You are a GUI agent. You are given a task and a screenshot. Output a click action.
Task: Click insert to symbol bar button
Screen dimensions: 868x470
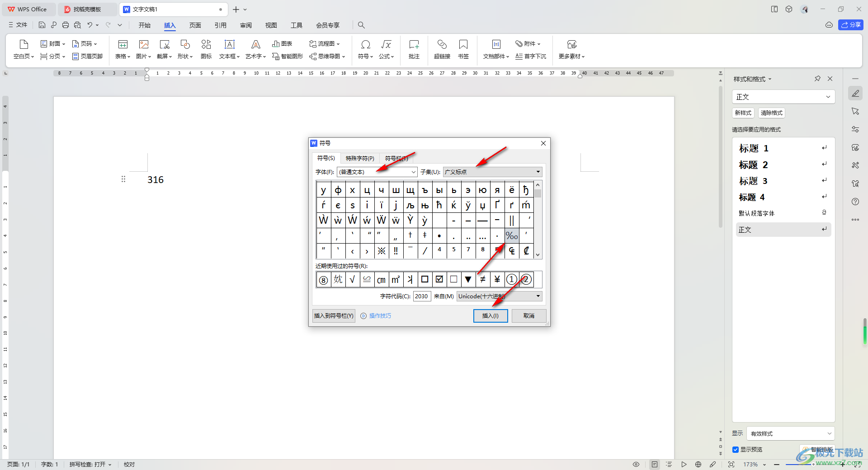(x=334, y=315)
